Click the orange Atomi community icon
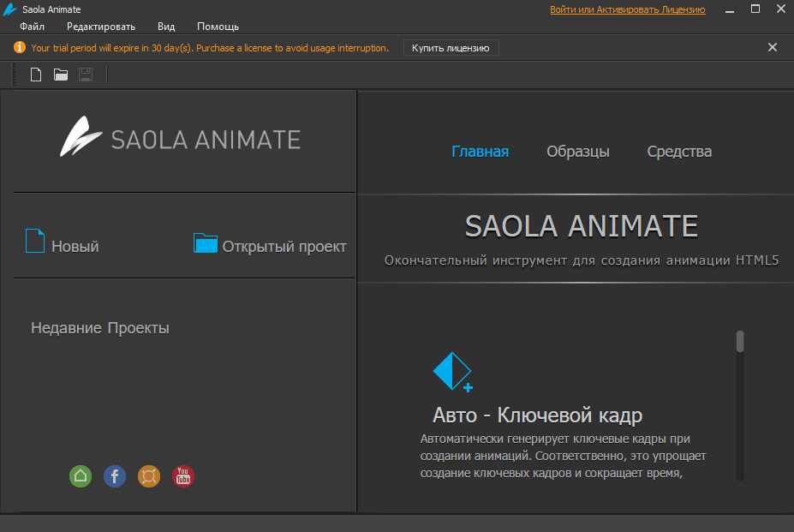Screen dimensions: 794x532 tap(148, 476)
